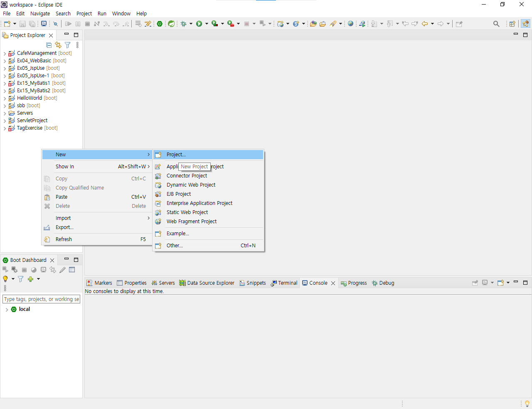The width and height of the screenshot is (532, 409).
Task: Choose Project... from the New submenu
Action: (208, 155)
